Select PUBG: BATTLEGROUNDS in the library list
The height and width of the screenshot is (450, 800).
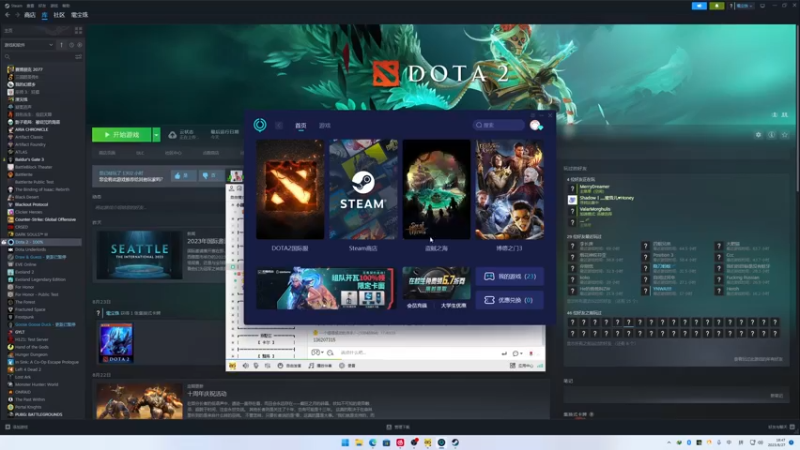[38, 414]
